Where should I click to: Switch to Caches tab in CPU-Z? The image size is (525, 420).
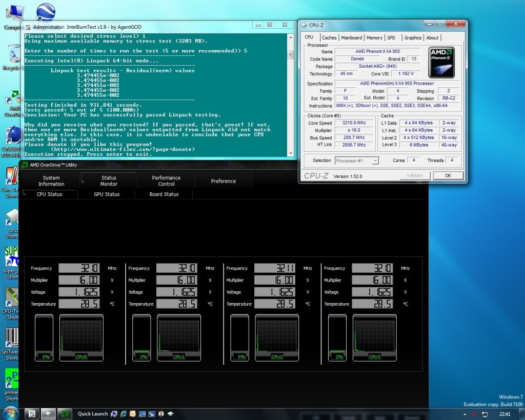[329, 38]
